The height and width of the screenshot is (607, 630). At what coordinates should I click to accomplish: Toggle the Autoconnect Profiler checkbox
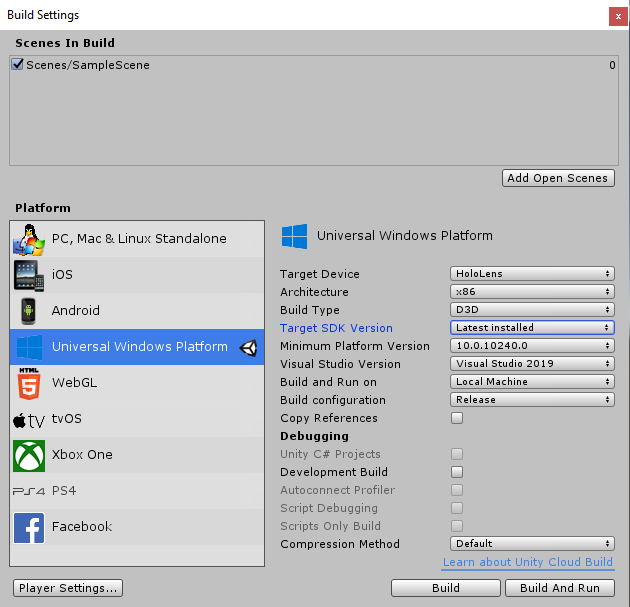(457, 490)
